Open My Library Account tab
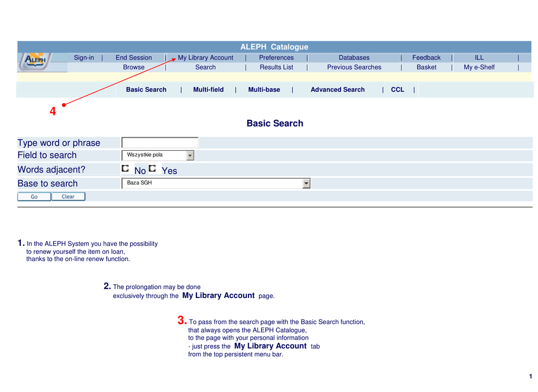This screenshot has width=538, height=392. 205,58
